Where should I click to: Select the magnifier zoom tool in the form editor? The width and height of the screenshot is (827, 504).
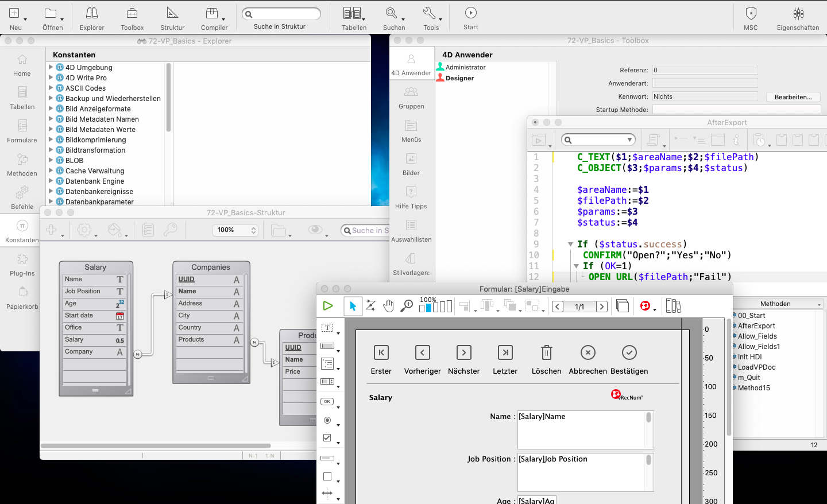coord(407,306)
